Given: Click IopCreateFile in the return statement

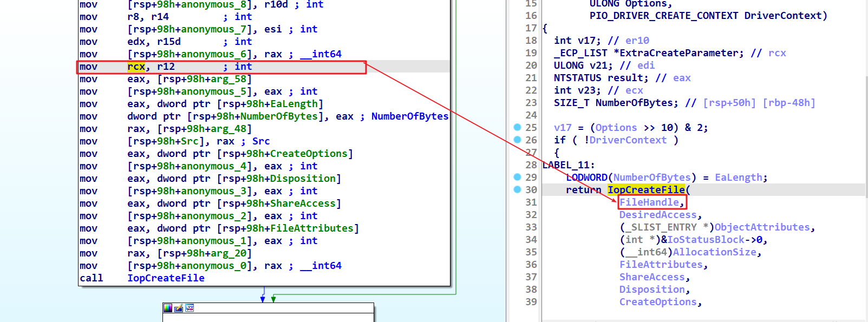Looking at the screenshot, I should [646, 190].
